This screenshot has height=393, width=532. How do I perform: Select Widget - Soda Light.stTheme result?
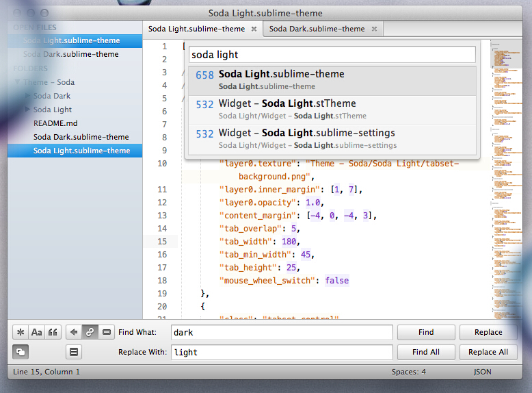[x=332, y=110]
